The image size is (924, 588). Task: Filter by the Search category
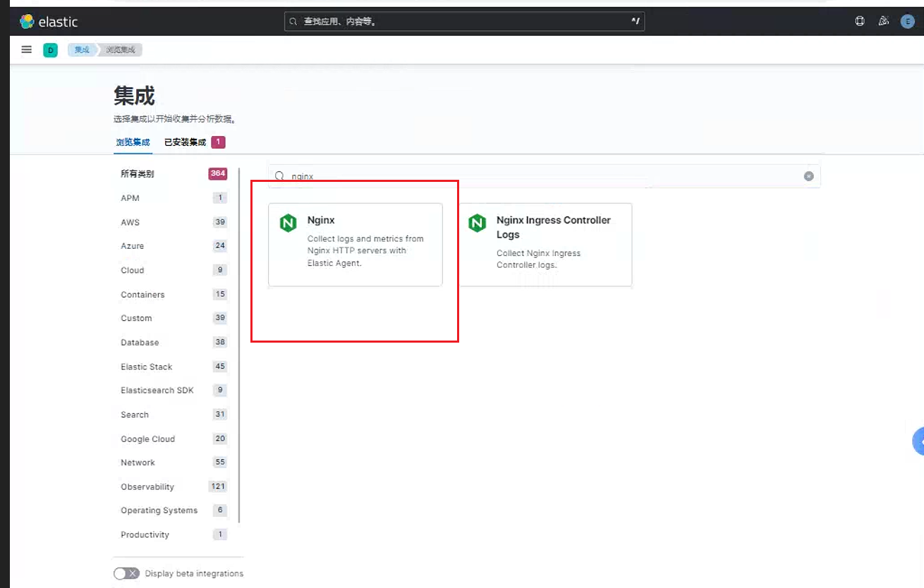pos(174,415)
